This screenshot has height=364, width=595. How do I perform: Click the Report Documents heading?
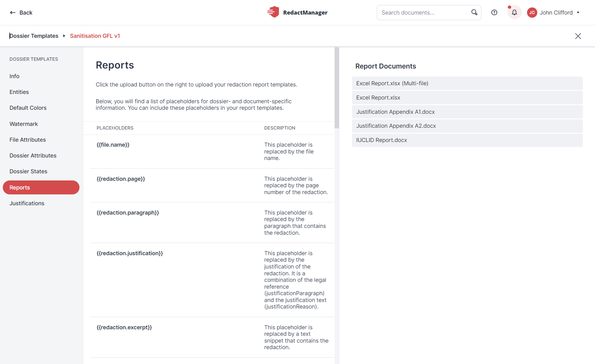[x=385, y=66]
